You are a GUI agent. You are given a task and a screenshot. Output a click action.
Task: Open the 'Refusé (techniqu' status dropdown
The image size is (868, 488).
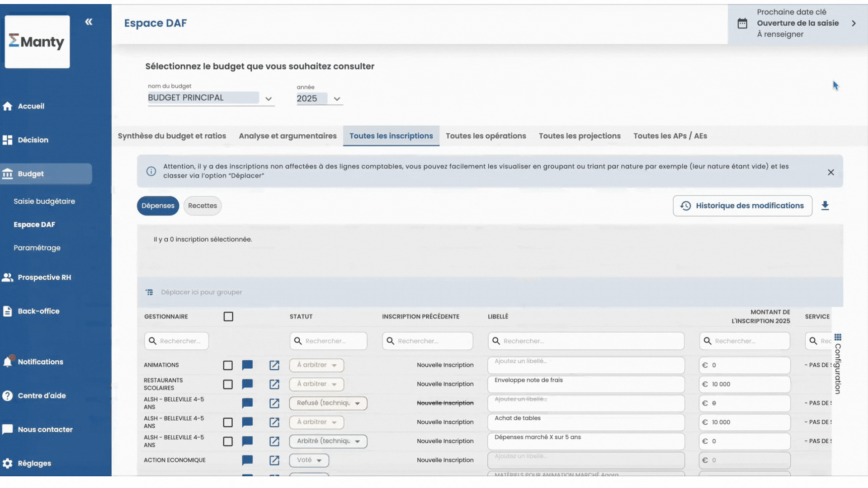coord(328,403)
